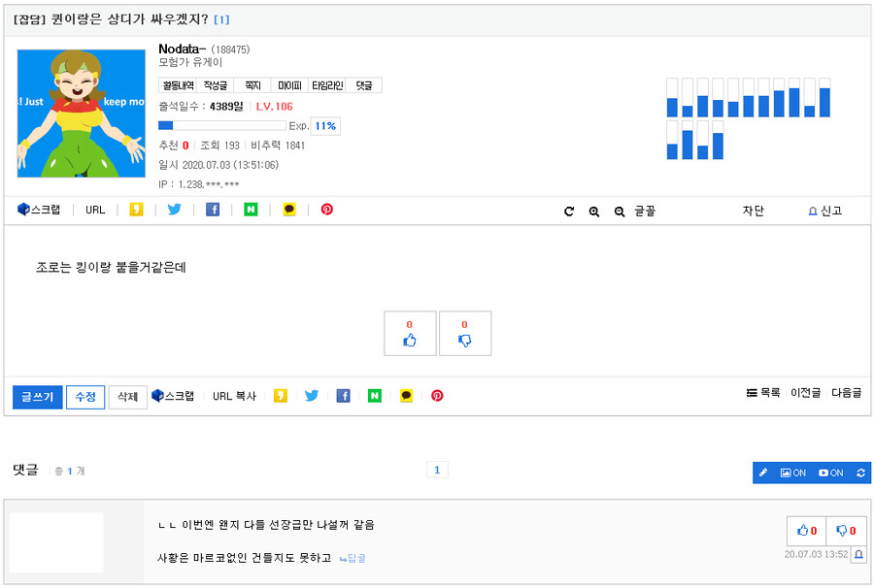The height and width of the screenshot is (588, 874).
Task: Go to 목록 post list
Action: coord(763,393)
